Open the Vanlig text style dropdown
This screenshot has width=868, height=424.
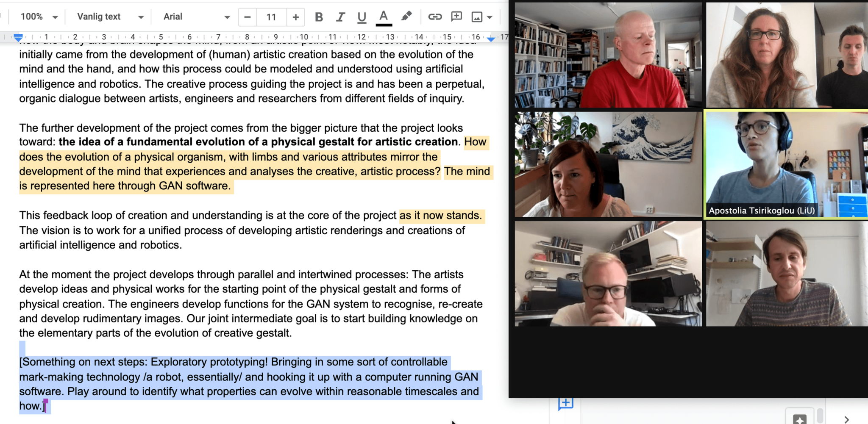click(110, 17)
